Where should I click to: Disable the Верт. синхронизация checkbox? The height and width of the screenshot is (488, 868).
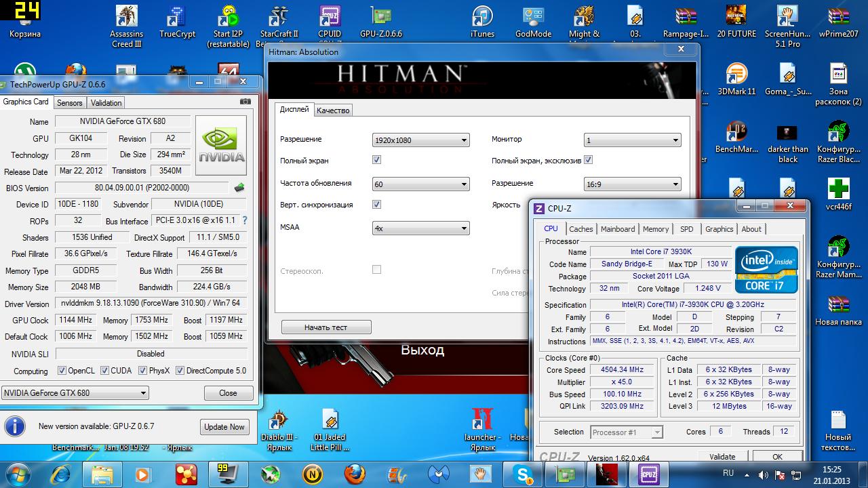click(x=376, y=204)
